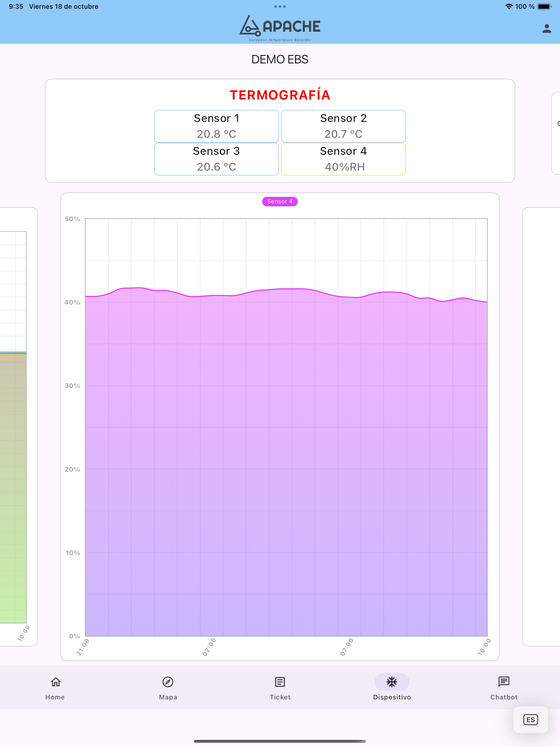Tap the 02:00 time label
560x747 pixels.
coord(209,647)
